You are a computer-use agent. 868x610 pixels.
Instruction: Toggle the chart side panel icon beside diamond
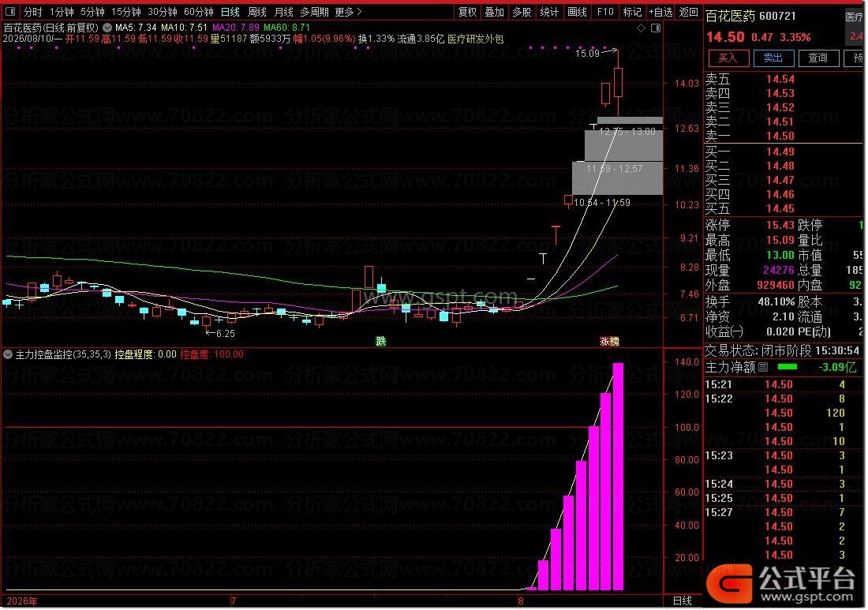(656, 28)
